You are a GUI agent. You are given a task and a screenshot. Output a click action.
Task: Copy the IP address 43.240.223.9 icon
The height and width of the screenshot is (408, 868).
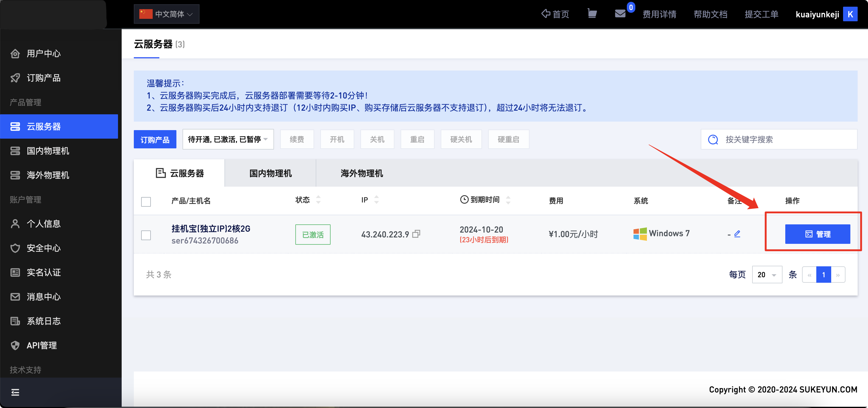click(x=416, y=234)
